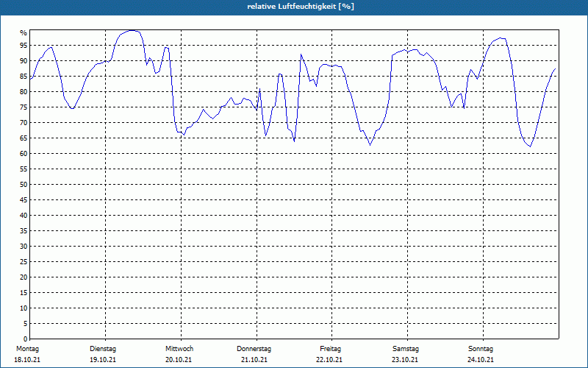Click the y-axis value 10
The image size is (588, 368).
pyautogui.click(x=24, y=308)
